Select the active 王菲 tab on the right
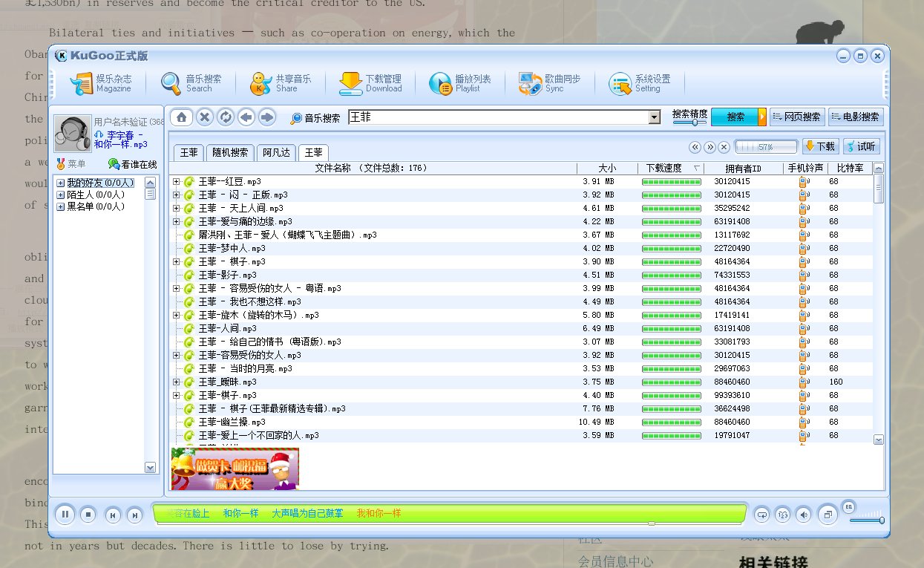 [x=314, y=153]
